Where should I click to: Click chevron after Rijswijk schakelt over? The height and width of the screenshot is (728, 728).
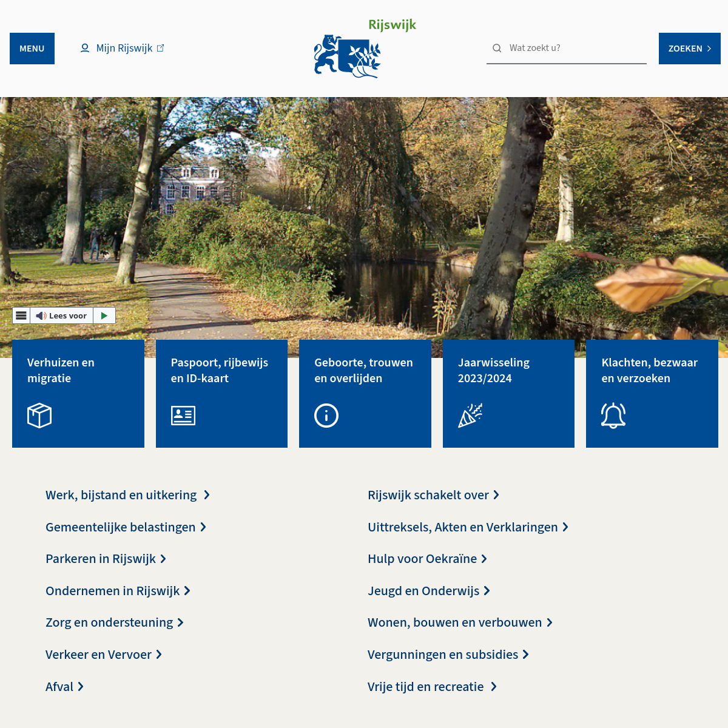coord(496,495)
